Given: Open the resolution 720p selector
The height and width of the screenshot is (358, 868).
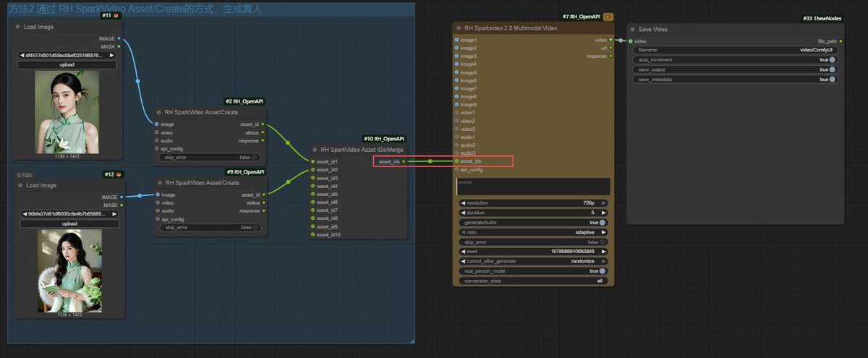Looking at the screenshot, I should point(533,203).
